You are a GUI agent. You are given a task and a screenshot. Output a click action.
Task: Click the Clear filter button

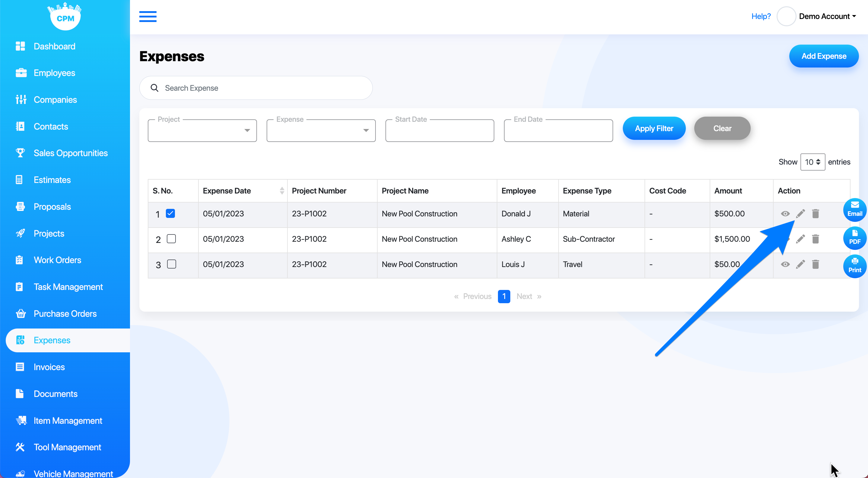722,128
